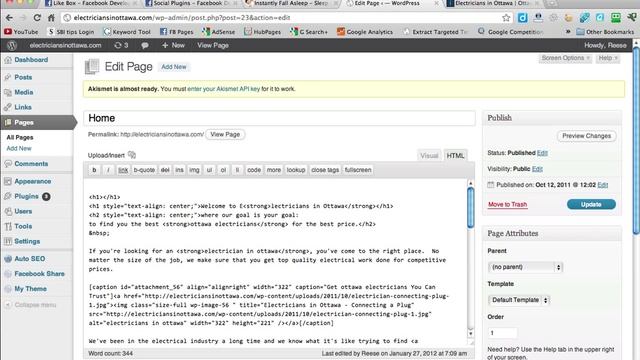This screenshot has width=640, height=360.
Task: Click the Tools sidebar icon
Action: [8, 227]
